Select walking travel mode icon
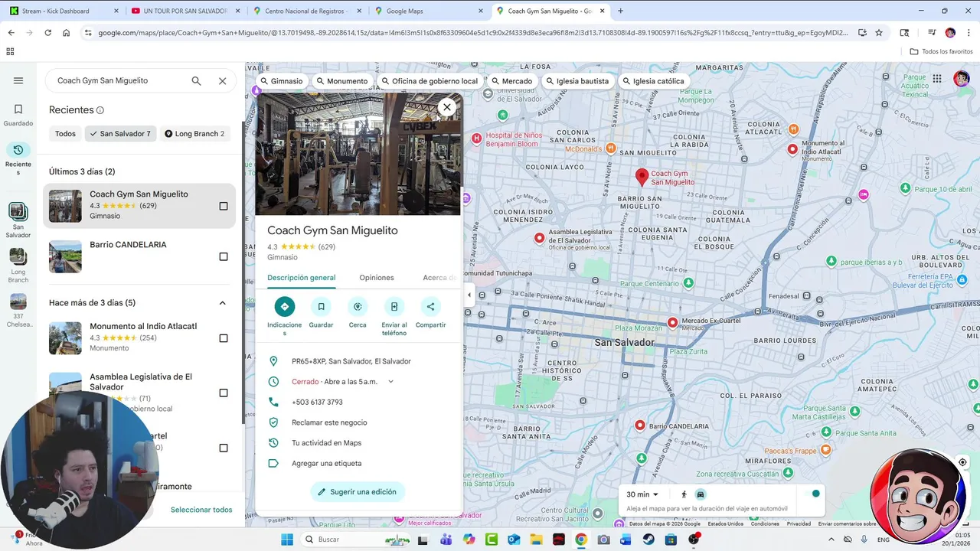This screenshot has height=551, width=980. point(684,494)
